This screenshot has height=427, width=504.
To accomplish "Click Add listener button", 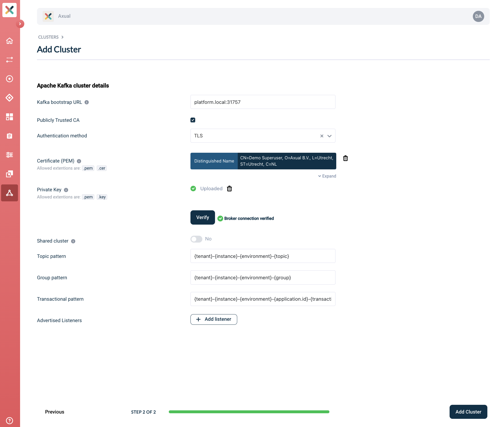I will [x=214, y=319].
